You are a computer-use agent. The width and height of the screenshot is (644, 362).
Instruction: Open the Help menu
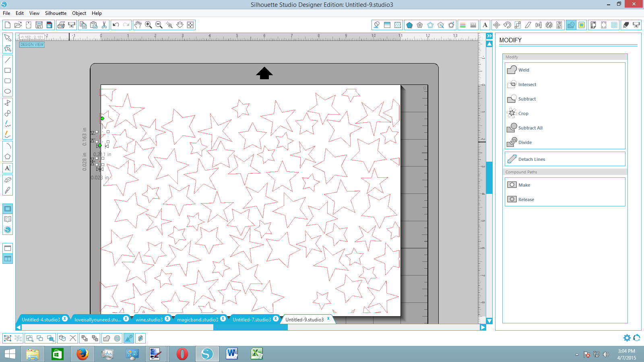[x=97, y=13]
